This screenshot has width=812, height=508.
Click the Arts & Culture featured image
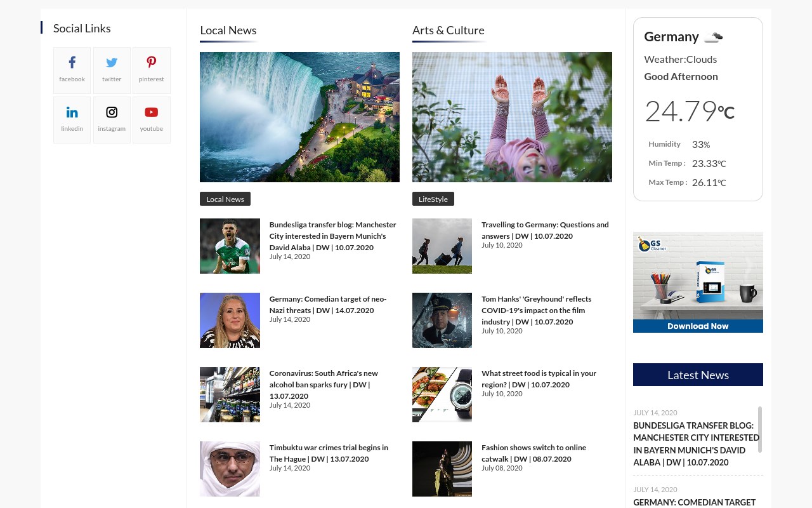[512, 117]
